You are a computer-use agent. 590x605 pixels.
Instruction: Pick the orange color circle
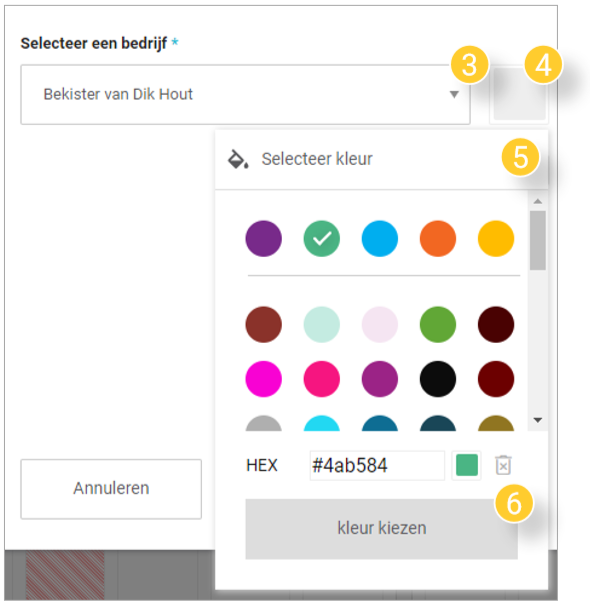438,238
